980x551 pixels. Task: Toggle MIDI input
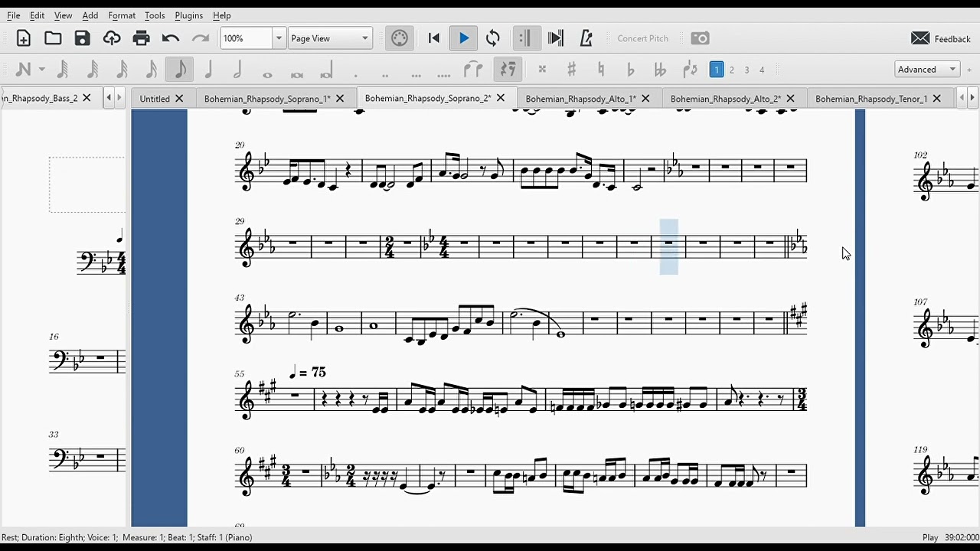tap(400, 38)
